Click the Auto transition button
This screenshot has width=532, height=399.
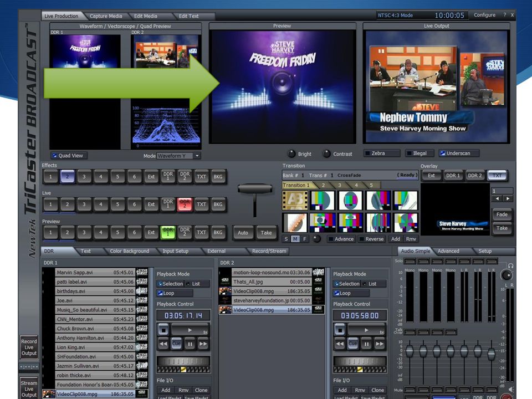coord(243,233)
